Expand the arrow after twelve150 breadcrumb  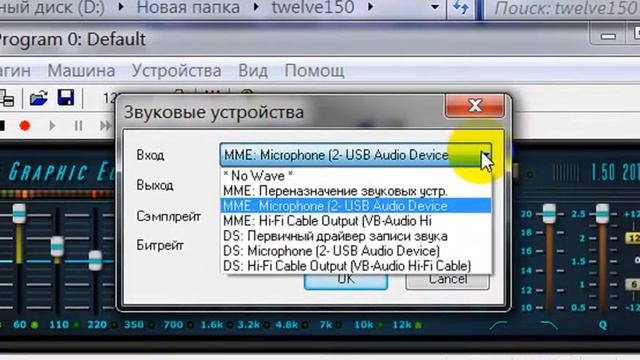pos(371,7)
